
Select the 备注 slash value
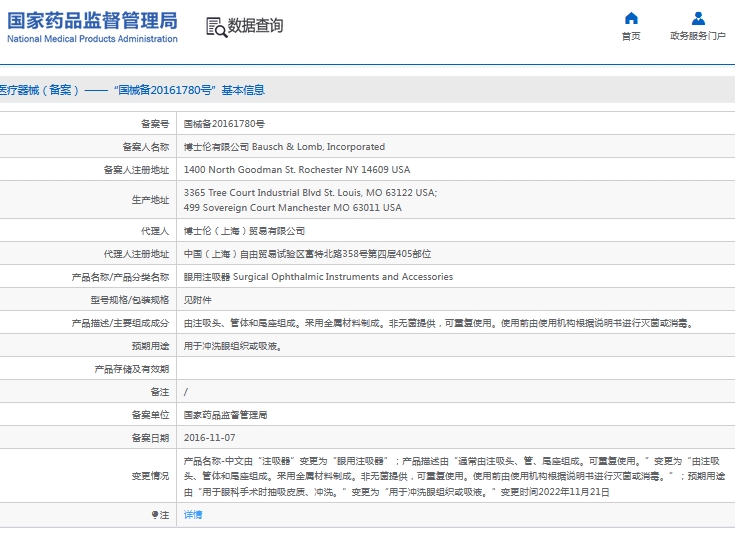point(186,392)
